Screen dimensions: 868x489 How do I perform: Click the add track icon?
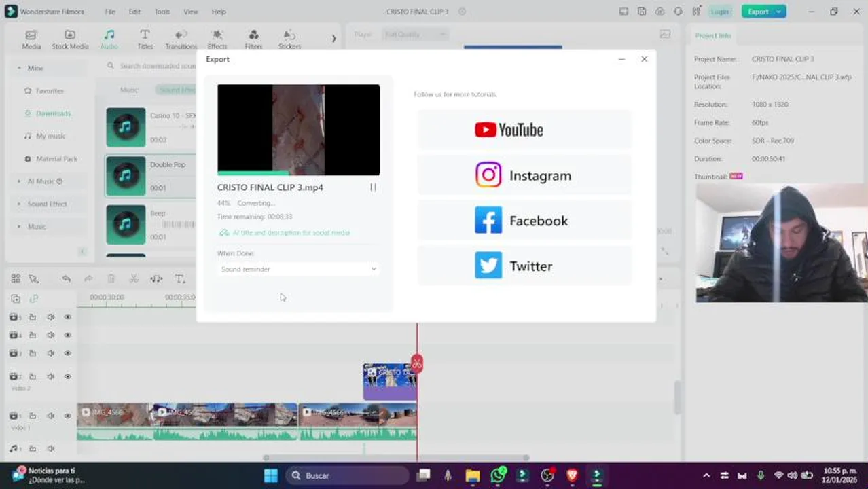pos(16,298)
